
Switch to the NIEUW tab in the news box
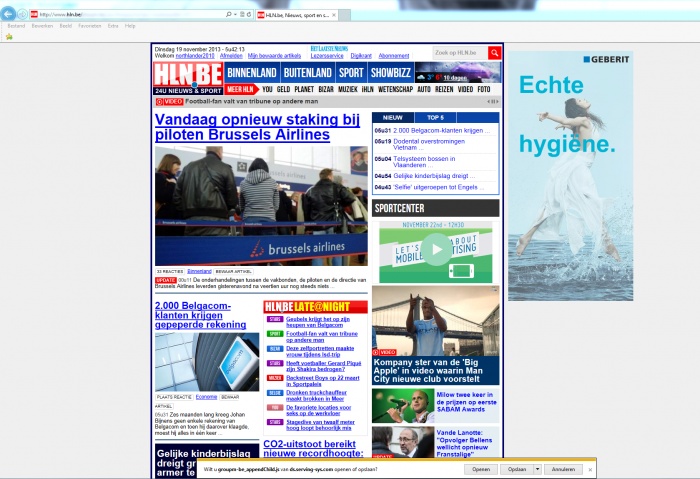point(393,118)
